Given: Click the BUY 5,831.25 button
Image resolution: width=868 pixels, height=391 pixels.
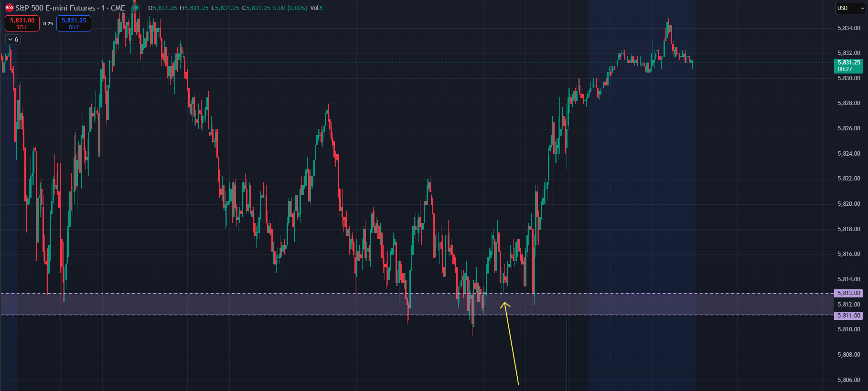Looking at the screenshot, I should 74,23.
